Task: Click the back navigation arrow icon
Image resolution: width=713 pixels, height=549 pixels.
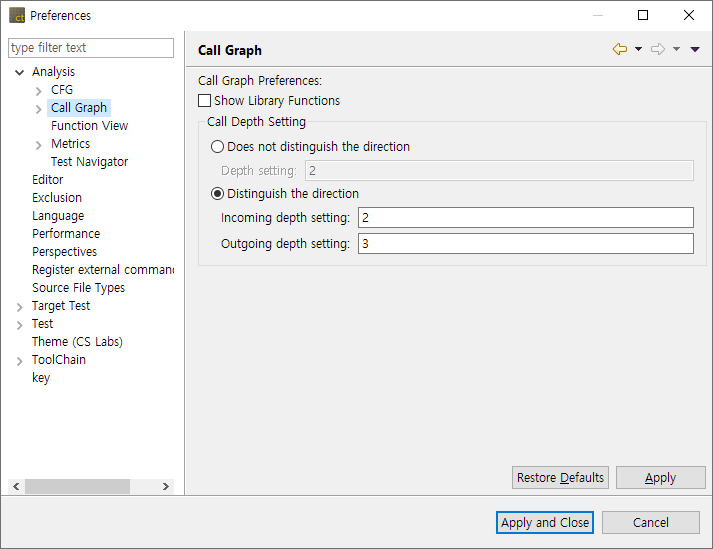Action: coord(620,50)
